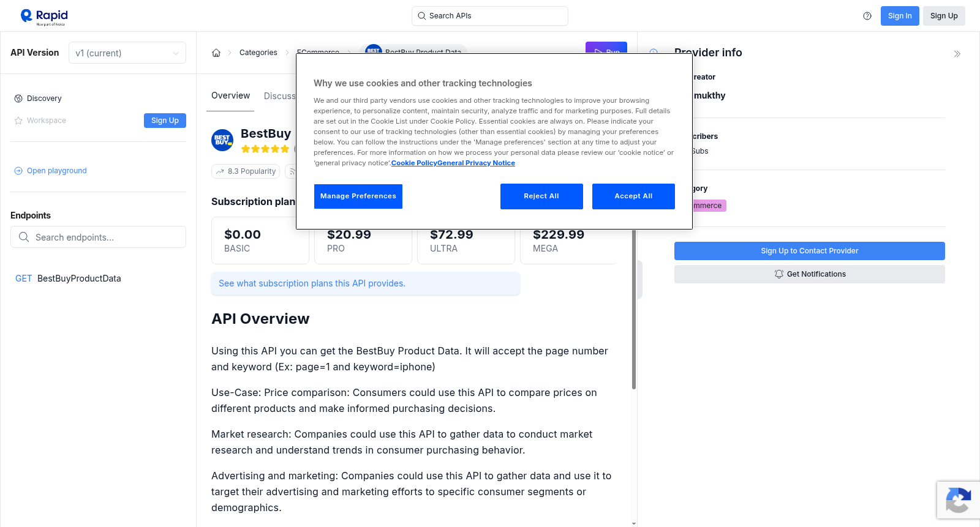Open the General Privacy Notice link

click(476, 163)
